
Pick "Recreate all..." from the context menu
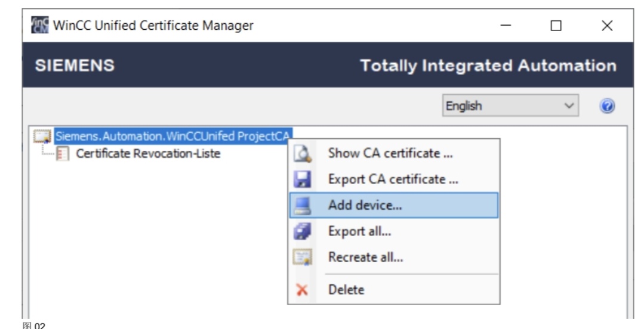tap(365, 257)
